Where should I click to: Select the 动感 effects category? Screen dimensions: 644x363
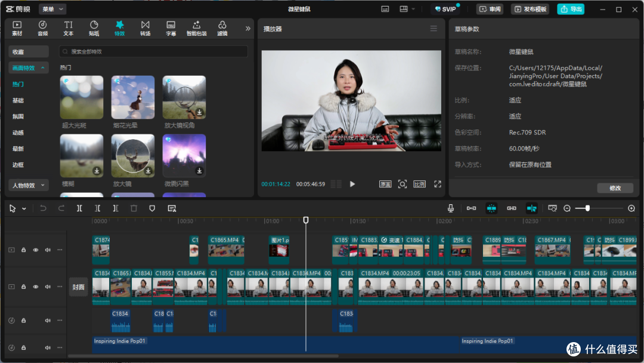point(18,133)
